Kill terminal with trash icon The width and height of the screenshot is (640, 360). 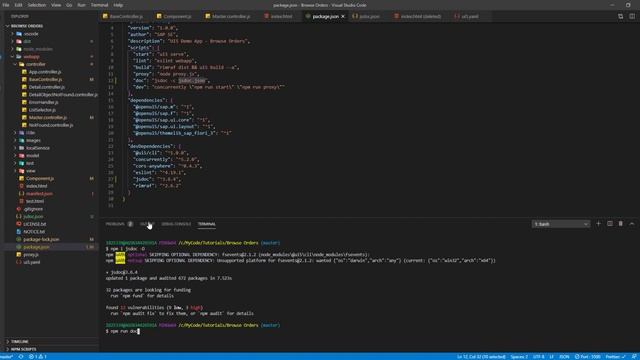[620, 224]
